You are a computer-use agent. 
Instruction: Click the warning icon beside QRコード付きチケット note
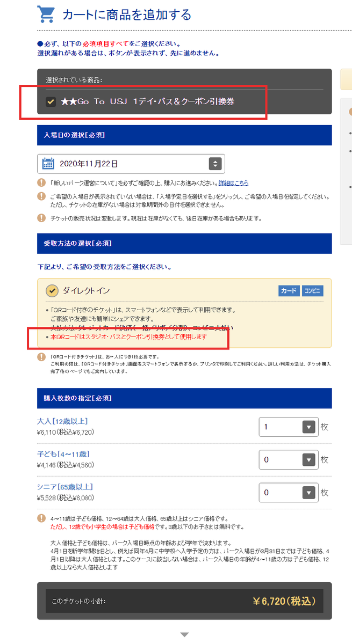41,357
